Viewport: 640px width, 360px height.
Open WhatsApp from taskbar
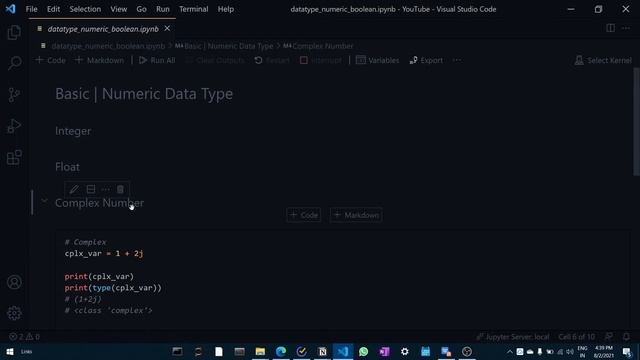pyautogui.click(x=363, y=351)
